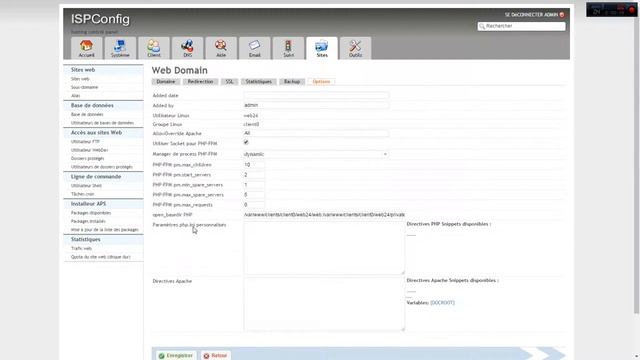Viewport: 640px width, 360px height.
Task: Open Sites web link under Sites web heading
Action: (x=80, y=79)
